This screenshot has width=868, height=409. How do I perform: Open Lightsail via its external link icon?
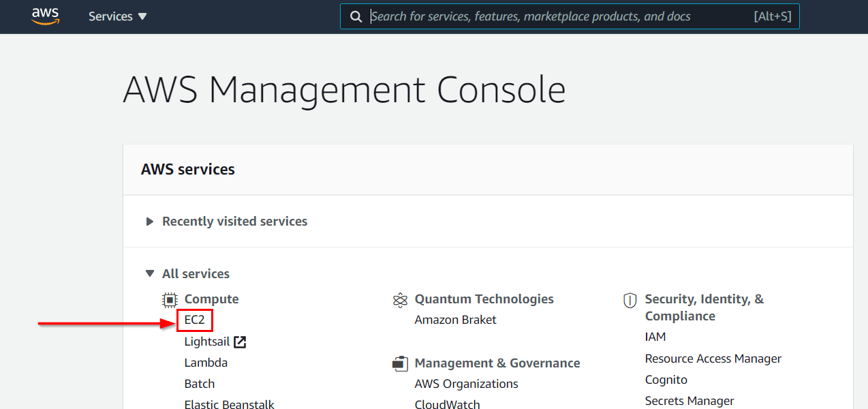(240, 341)
